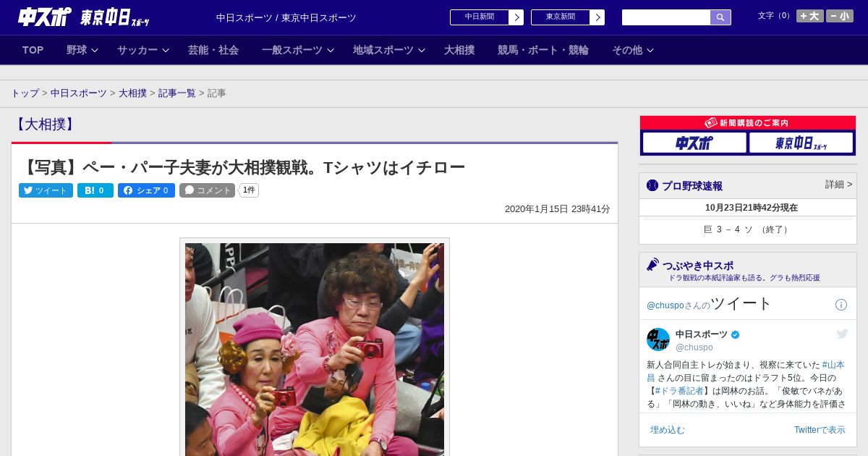The image size is (868, 456).
Task: Click the 1件 comment count bubble
Action: click(249, 190)
